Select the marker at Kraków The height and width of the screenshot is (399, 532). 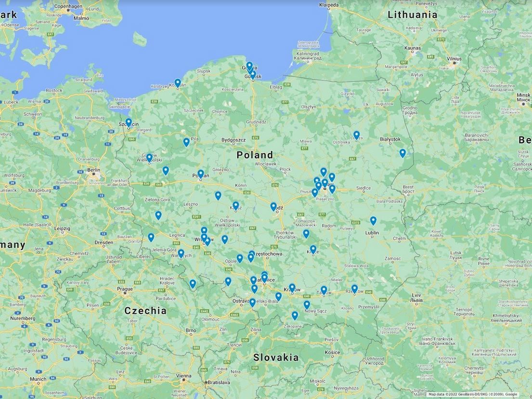point(292,288)
